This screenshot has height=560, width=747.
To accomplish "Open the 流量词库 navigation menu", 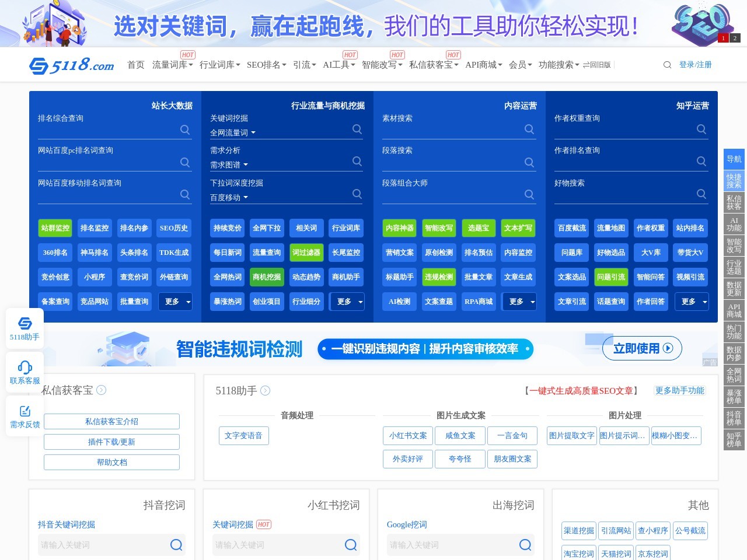I will 172,65.
